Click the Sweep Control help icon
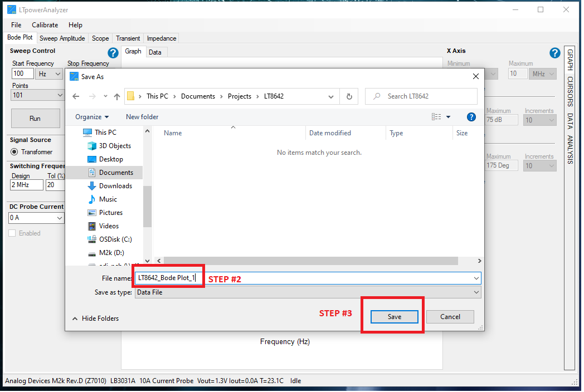584x392 pixels. tap(113, 53)
